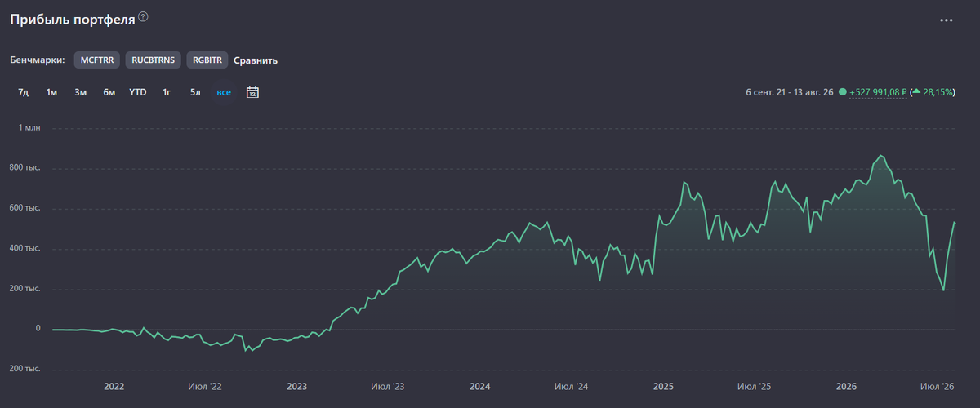Select the все period

pyautogui.click(x=224, y=92)
